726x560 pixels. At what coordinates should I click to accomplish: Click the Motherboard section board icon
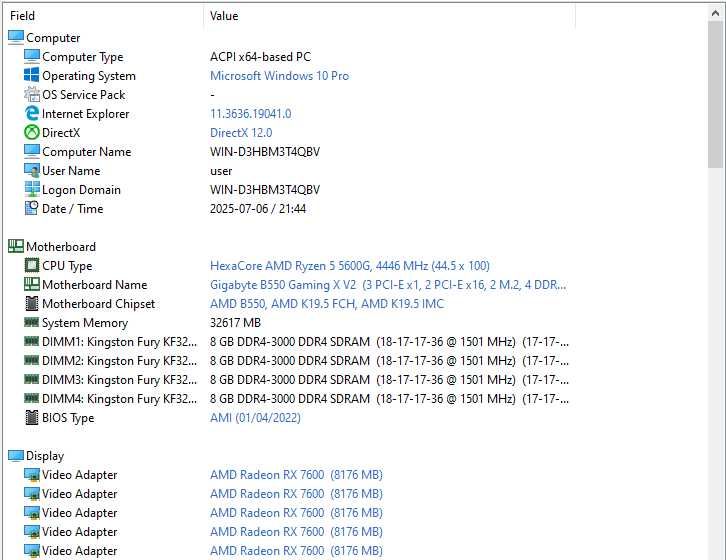tap(16, 246)
